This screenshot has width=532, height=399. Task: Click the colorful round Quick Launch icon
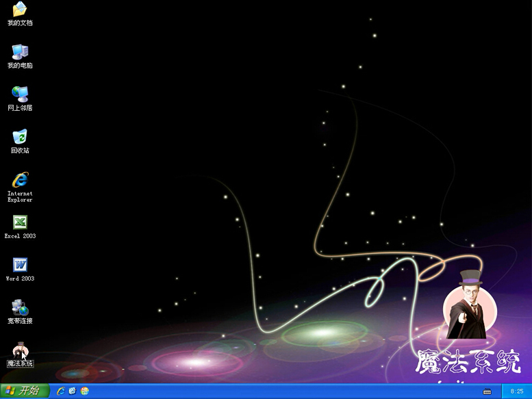click(84, 391)
